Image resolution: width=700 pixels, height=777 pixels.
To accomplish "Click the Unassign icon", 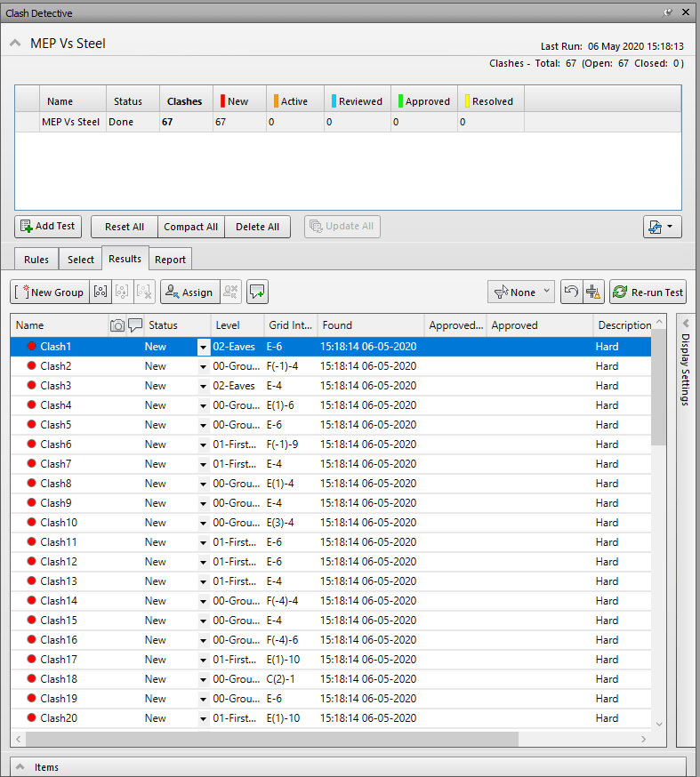I will 230,292.
